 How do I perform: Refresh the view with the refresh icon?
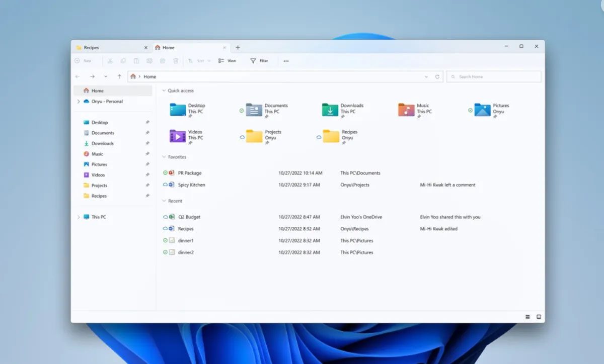tap(437, 76)
